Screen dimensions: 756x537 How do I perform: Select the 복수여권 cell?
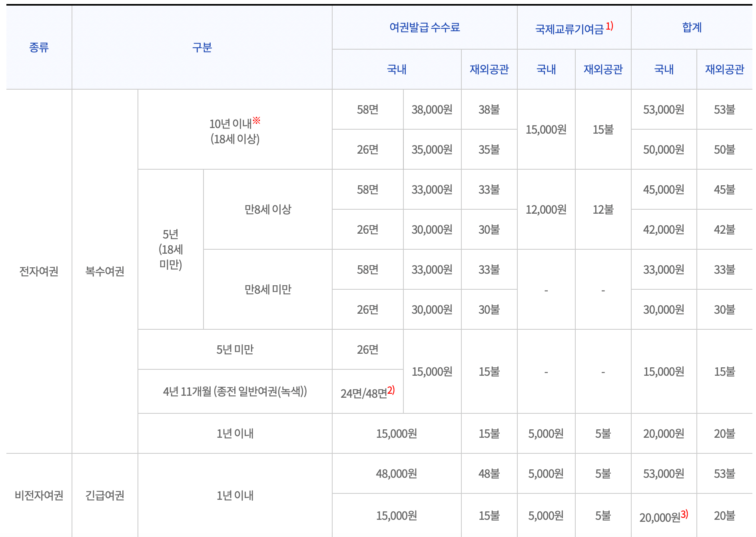click(x=105, y=271)
